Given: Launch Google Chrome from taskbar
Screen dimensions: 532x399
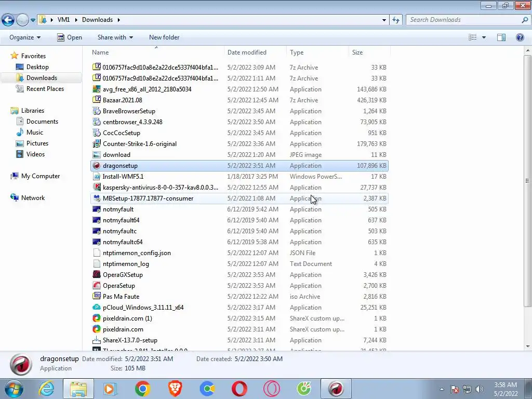Looking at the screenshot, I should point(142,389).
